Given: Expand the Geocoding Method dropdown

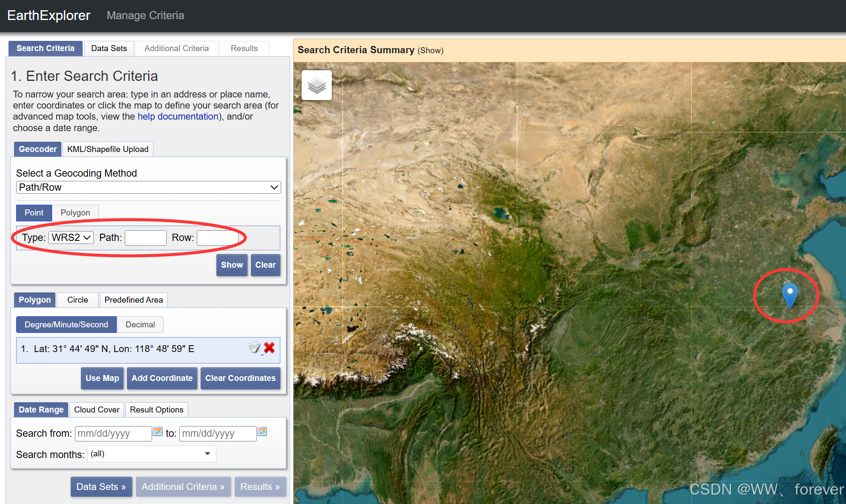Looking at the screenshot, I should pos(148,187).
